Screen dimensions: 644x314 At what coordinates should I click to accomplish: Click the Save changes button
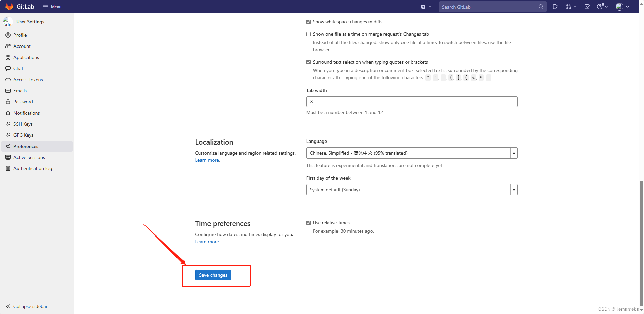click(x=213, y=275)
